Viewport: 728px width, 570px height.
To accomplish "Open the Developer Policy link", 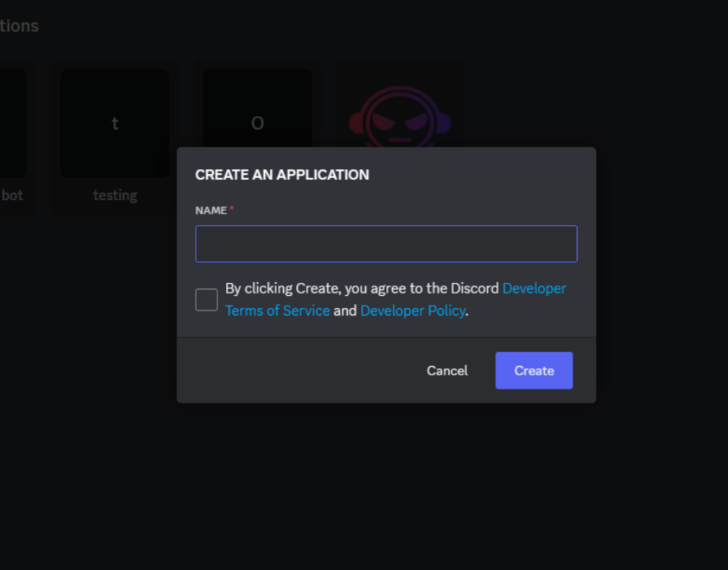I will click(x=412, y=311).
